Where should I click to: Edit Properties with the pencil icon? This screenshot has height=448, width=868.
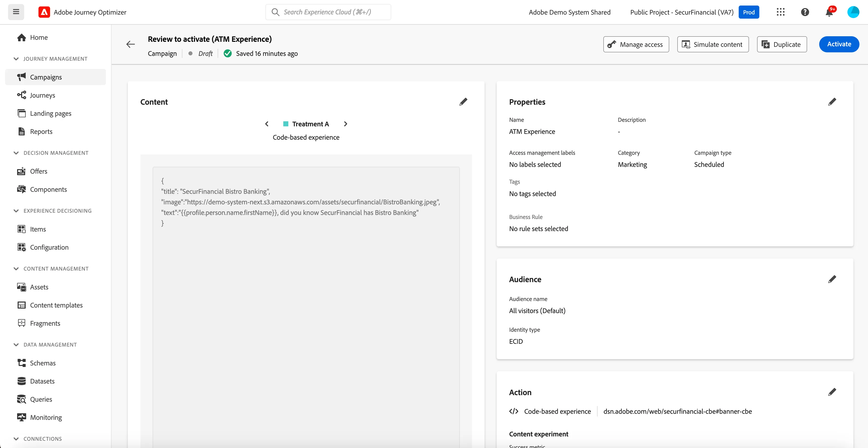tap(832, 102)
